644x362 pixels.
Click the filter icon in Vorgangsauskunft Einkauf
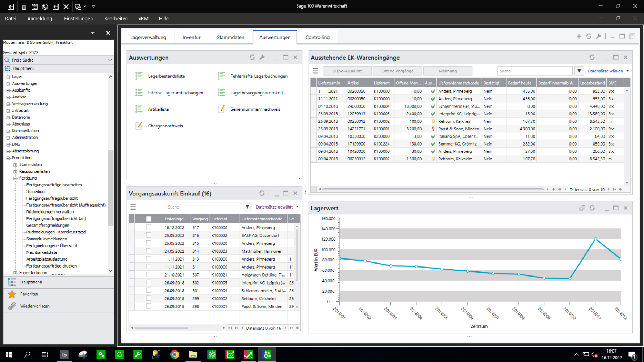coord(247,207)
